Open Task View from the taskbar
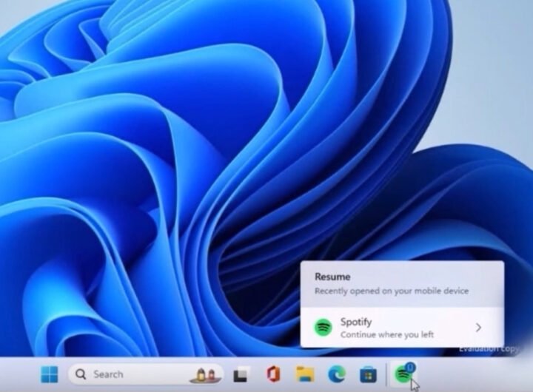 click(x=241, y=374)
